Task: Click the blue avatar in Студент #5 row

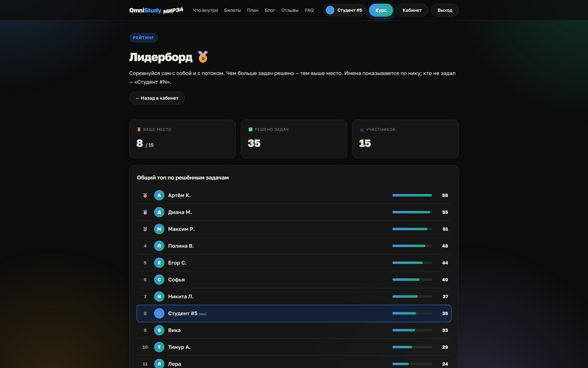Action: 159,313
